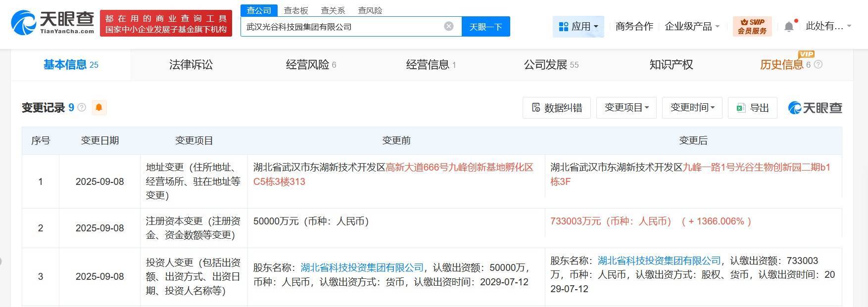Click the Tianyancha logo right of 导出
The width and height of the screenshot is (868, 307).
tap(815, 108)
